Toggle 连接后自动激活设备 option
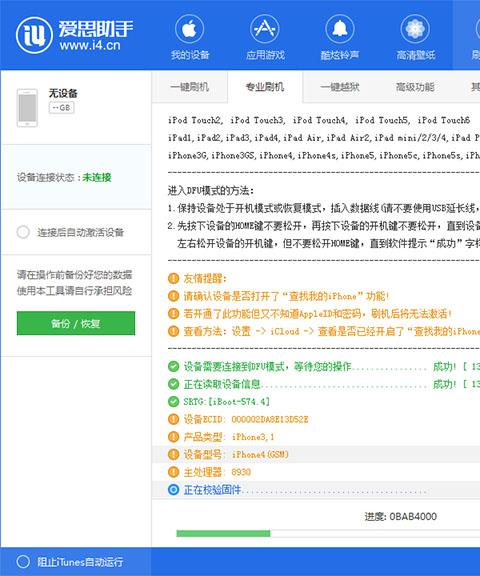This screenshot has width=480, height=576. click(x=23, y=232)
